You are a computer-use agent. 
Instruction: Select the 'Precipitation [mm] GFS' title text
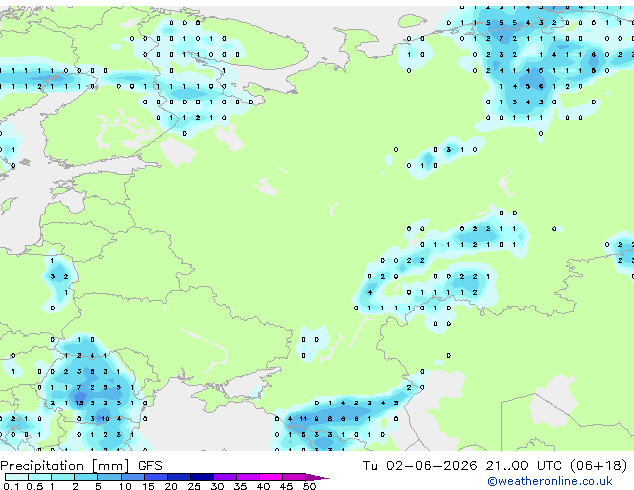coord(81,466)
